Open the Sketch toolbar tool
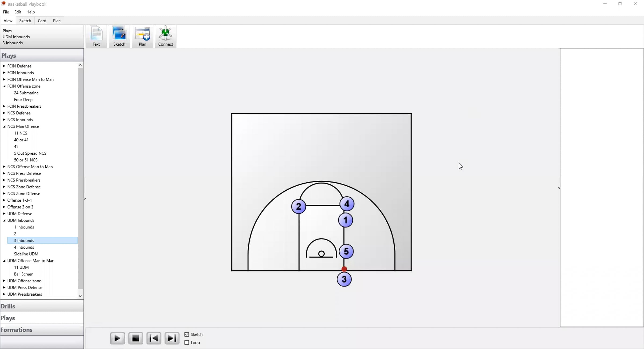The image size is (644, 349). pos(119,36)
